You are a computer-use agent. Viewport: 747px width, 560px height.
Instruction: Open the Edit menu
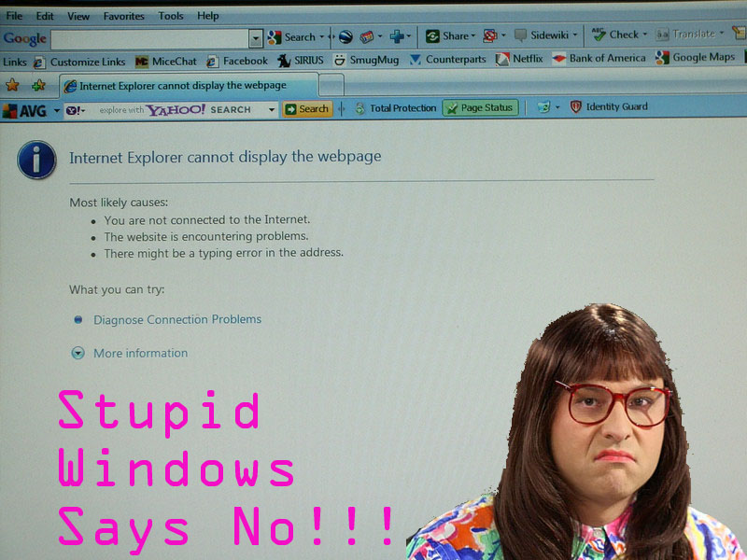[45, 16]
